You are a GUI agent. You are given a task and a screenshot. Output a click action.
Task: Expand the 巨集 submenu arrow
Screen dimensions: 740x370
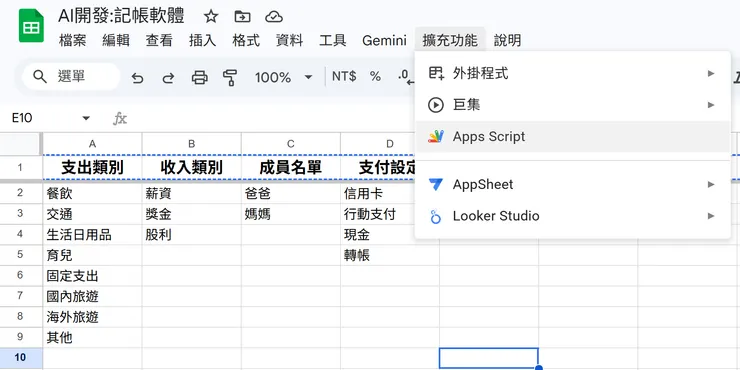tap(711, 105)
